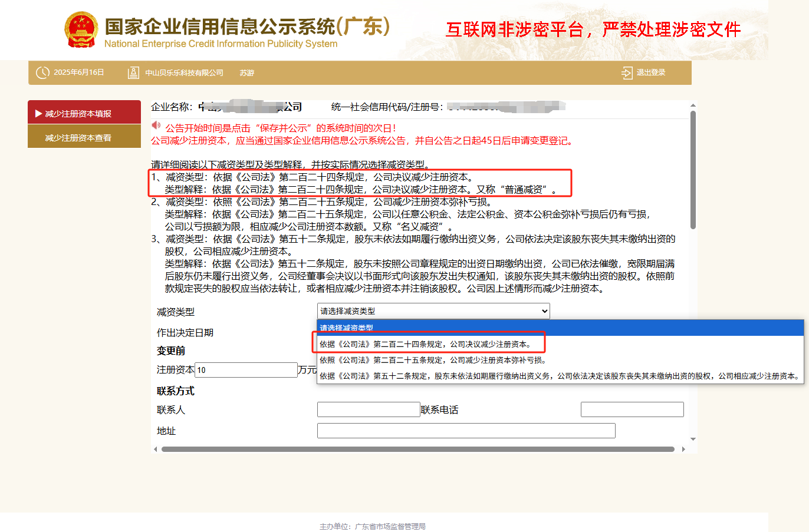The image size is (809, 532).
Task: Select placeholder option 请选择减资类型 in list
Action: click(x=560, y=328)
